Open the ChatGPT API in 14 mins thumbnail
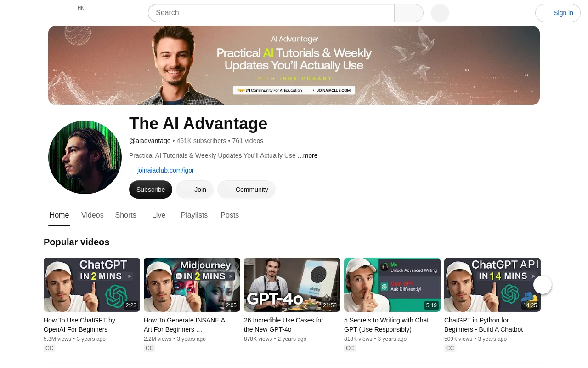This screenshot has height=368, width=588. [x=492, y=285]
